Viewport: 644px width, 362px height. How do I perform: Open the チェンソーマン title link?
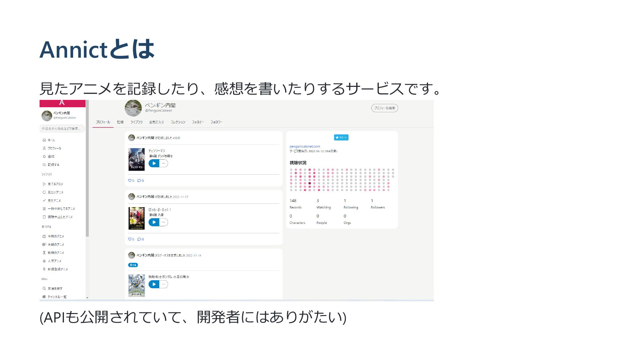click(157, 151)
